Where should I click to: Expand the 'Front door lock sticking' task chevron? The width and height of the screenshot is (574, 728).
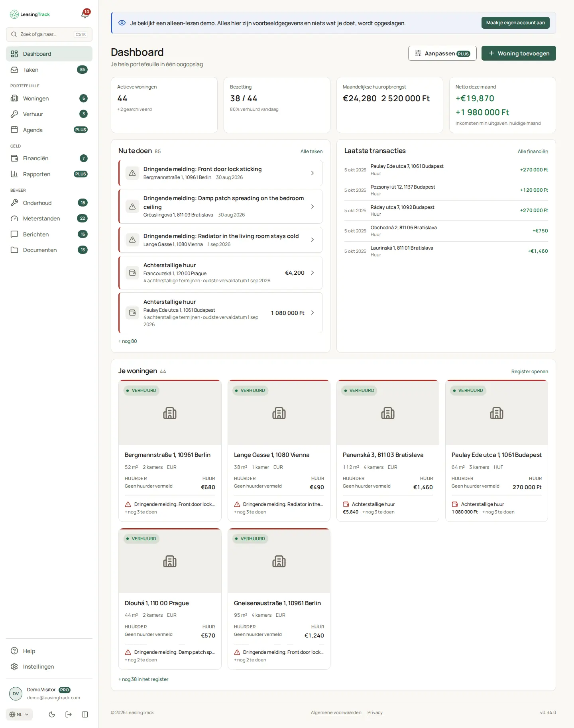(x=313, y=173)
